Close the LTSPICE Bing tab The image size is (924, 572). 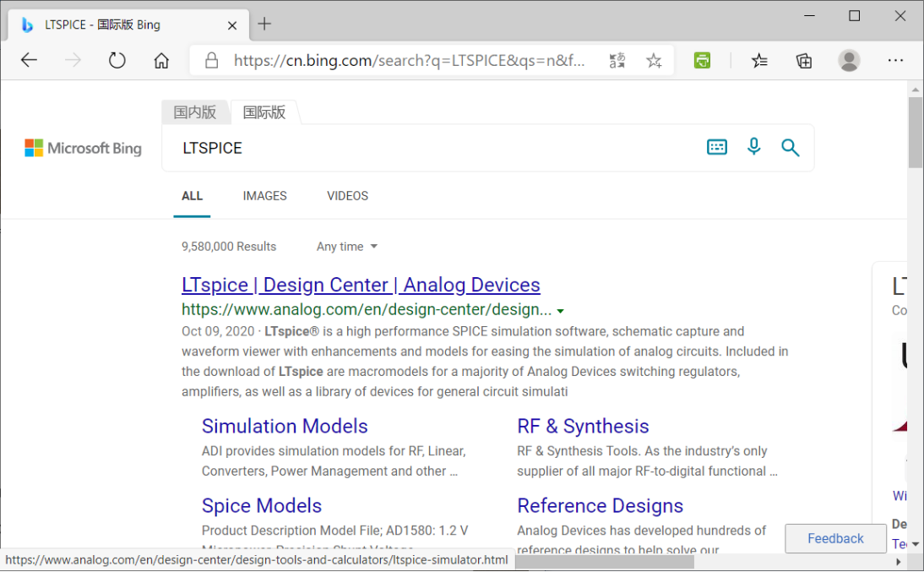pos(232,25)
